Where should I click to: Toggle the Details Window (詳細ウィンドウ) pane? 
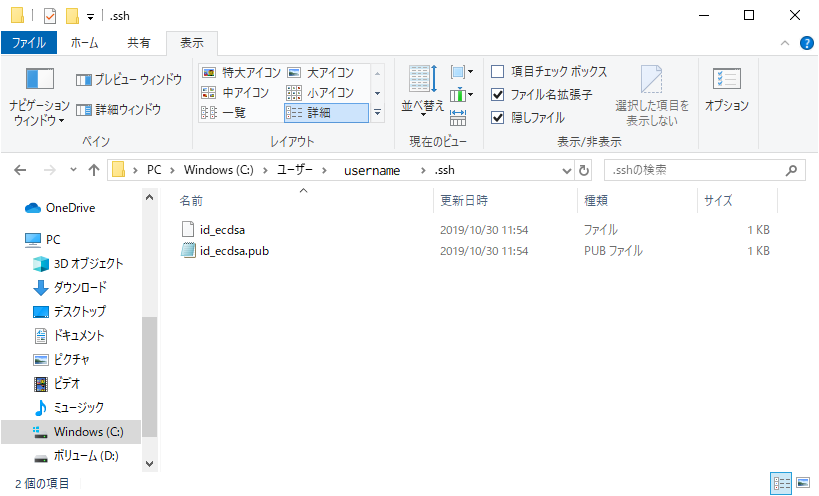click(x=119, y=108)
